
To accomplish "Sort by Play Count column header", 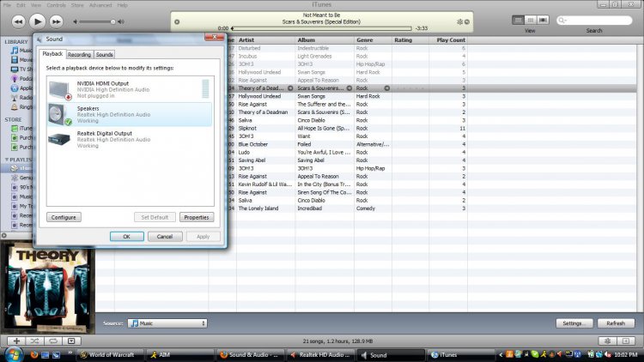I will coord(448,40).
